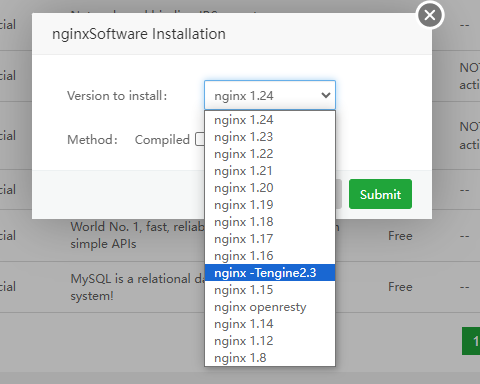Viewport: 480px width, 384px height.
Task: Close the nginx installation dialog with X icon
Action: (430, 15)
